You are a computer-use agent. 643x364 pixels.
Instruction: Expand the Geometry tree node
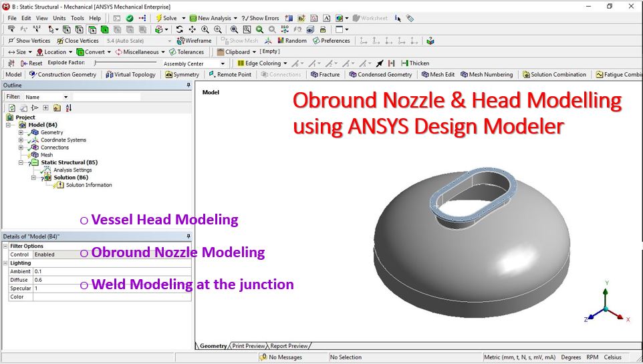coord(21,132)
